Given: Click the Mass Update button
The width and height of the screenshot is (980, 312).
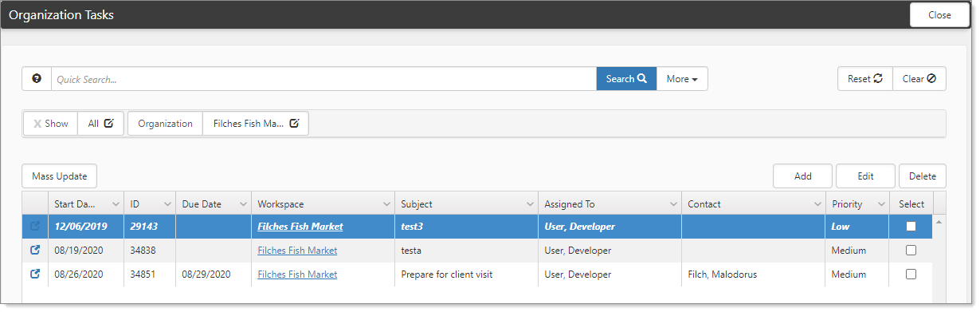Looking at the screenshot, I should [60, 176].
